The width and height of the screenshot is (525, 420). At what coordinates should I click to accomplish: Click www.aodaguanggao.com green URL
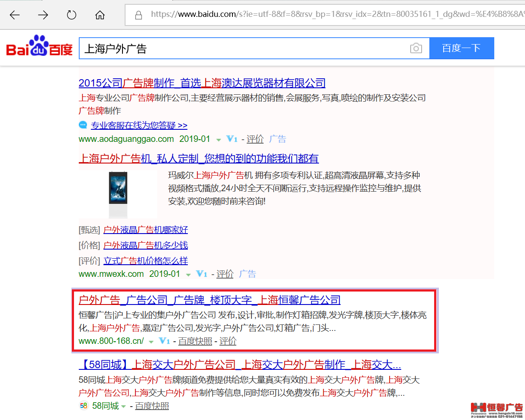126,139
